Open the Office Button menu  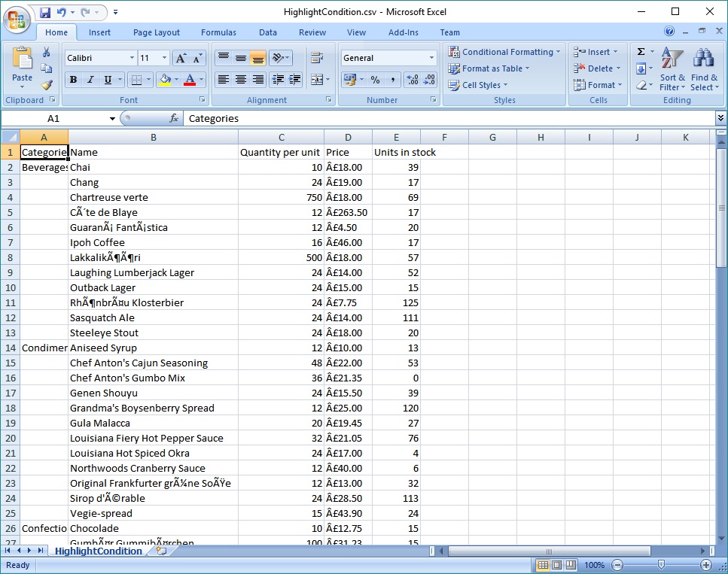click(x=17, y=20)
